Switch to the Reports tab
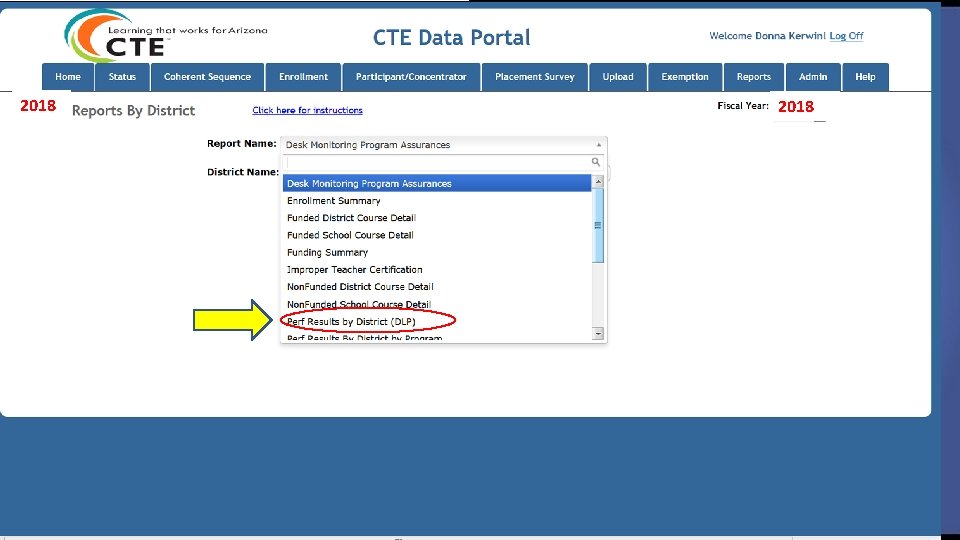Viewport: 960px width, 540px height. (754, 77)
